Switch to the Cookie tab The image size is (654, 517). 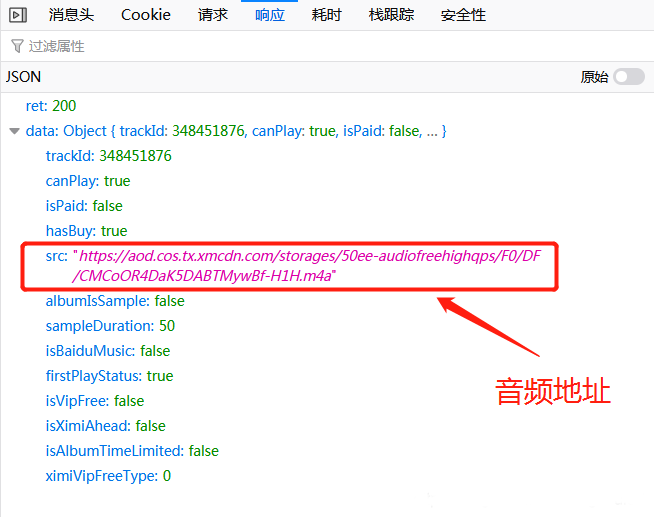click(146, 14)
